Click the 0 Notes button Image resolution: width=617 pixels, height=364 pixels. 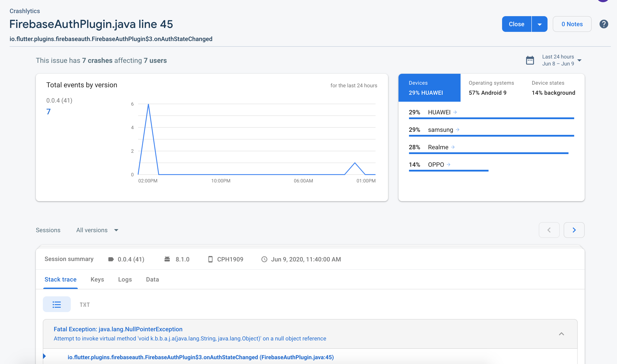pyautogui.click(x=572, y=24)
